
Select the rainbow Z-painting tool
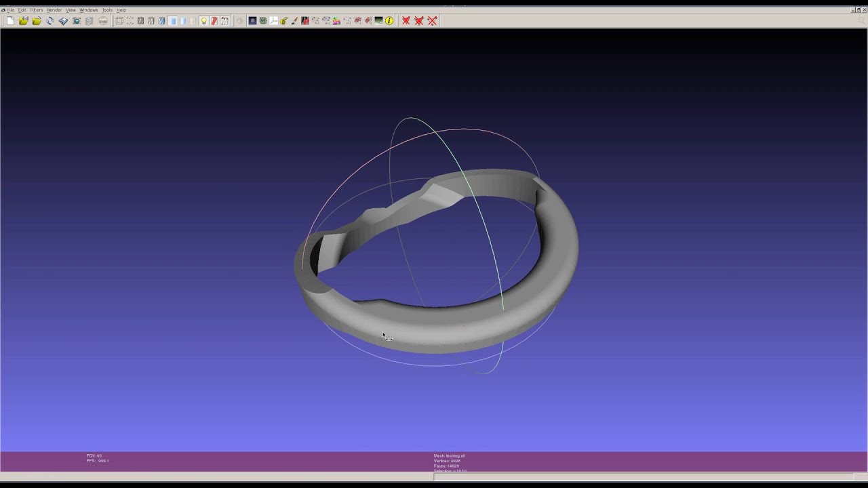tap(336, 21)
